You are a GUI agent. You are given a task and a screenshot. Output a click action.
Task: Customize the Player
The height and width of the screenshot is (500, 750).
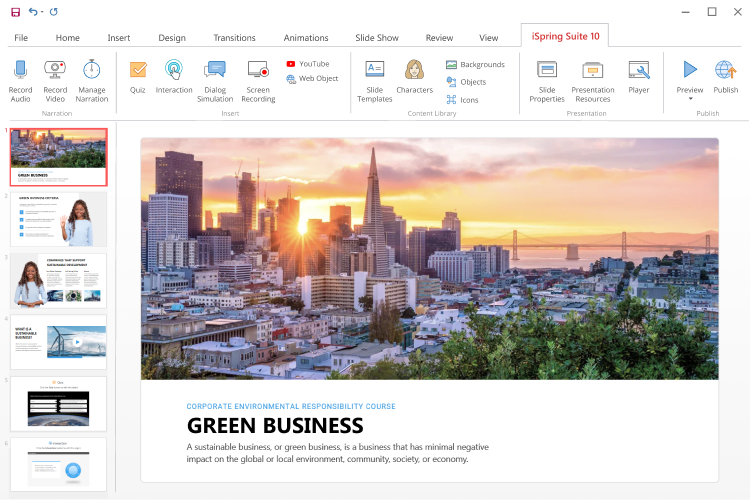(x=639, y=77)
